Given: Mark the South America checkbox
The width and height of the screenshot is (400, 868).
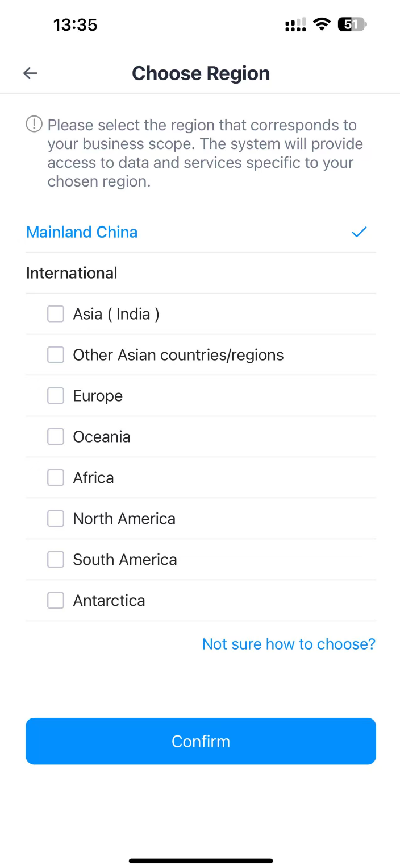Looking at the screenshot, I should (56, 560).
